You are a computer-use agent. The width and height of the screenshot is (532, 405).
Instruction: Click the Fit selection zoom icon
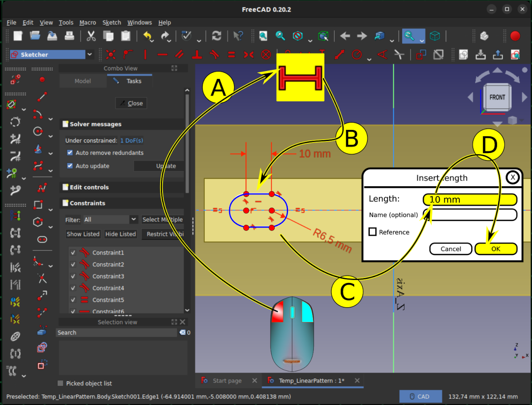[x=281, y=36]
